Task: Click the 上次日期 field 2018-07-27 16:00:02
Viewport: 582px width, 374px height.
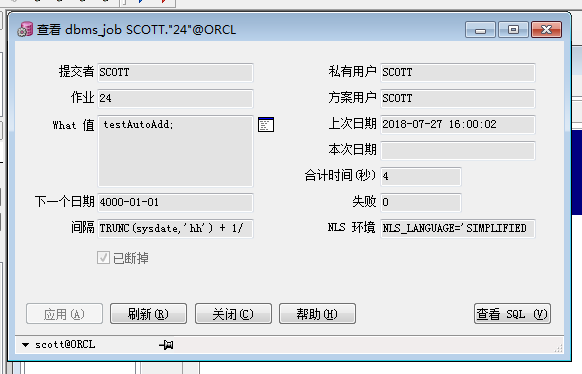Action: [458, 124]
